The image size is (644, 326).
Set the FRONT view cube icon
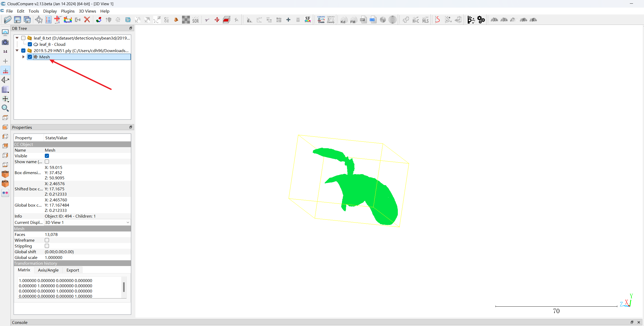5,174
